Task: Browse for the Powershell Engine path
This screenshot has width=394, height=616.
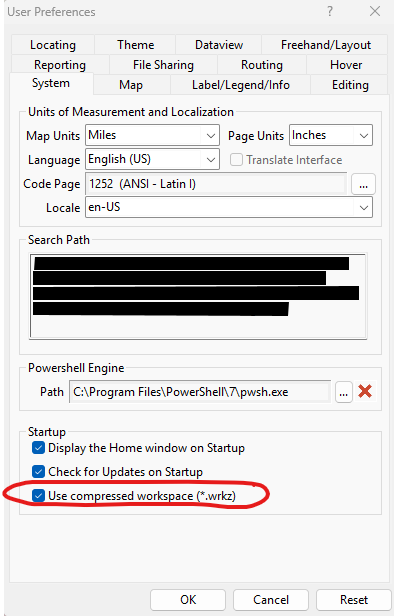Action: click(x=344, y=392)
